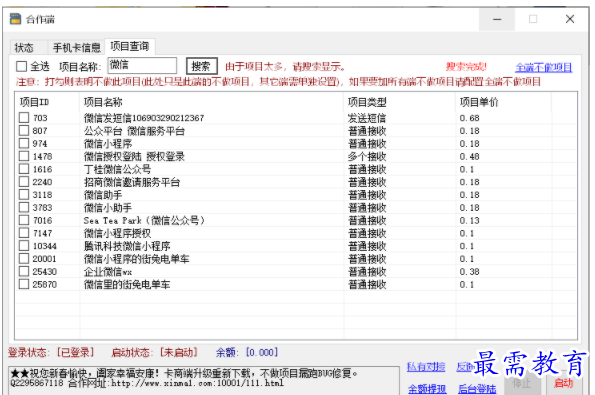Mark project 1616 checkbox
This screenshot has height=395, width=595.
pyautogui.click(x=24, y=169)
